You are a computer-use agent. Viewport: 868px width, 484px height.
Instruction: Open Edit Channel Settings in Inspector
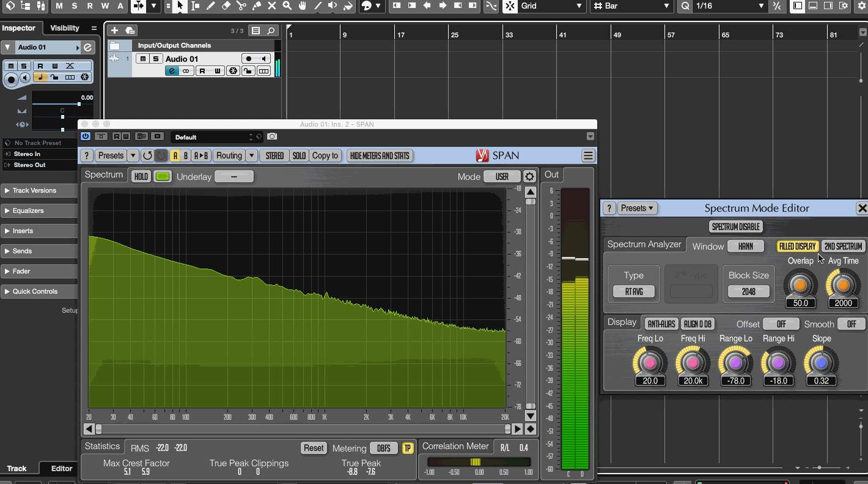tap(88, 47)
